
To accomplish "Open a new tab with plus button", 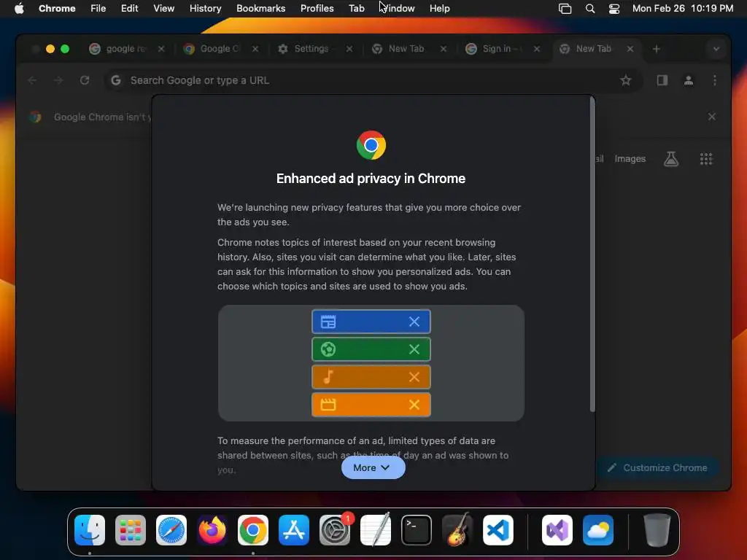I will 657,49.
